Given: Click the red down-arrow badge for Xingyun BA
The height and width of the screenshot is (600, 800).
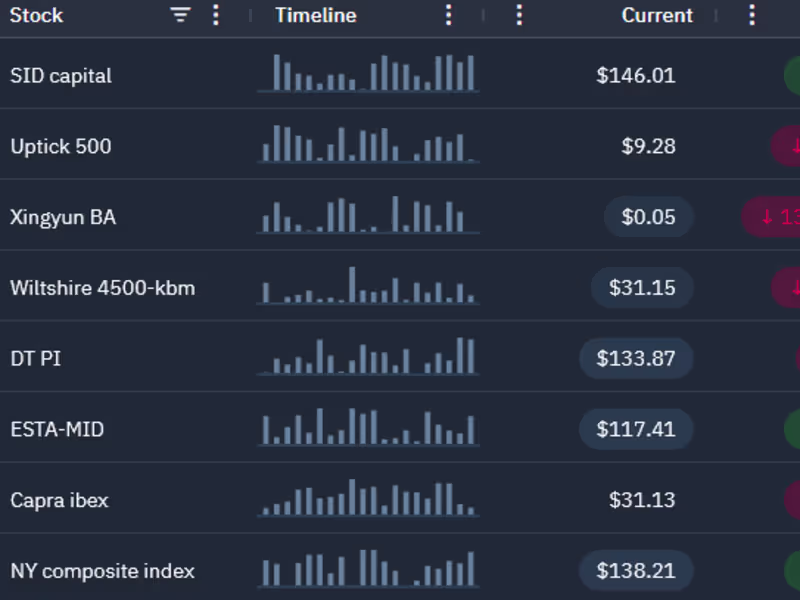Looking at the screenshot, I should pyautogui.click(x=772, y=217).
